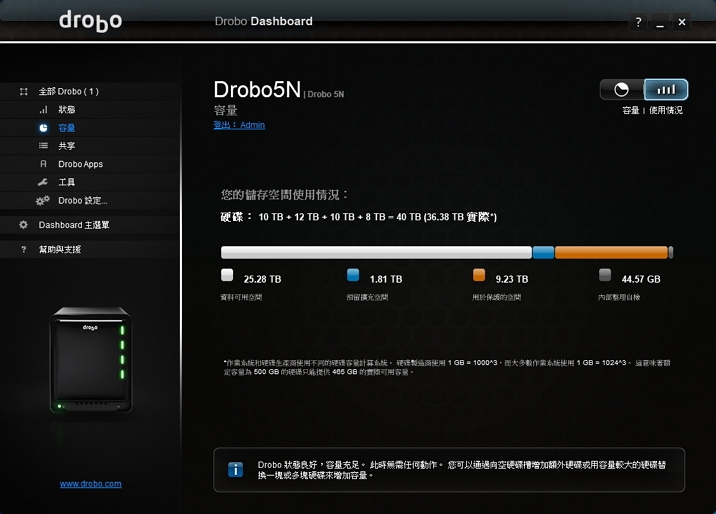Click the Drobo5N device name heading

coord(257,89)
